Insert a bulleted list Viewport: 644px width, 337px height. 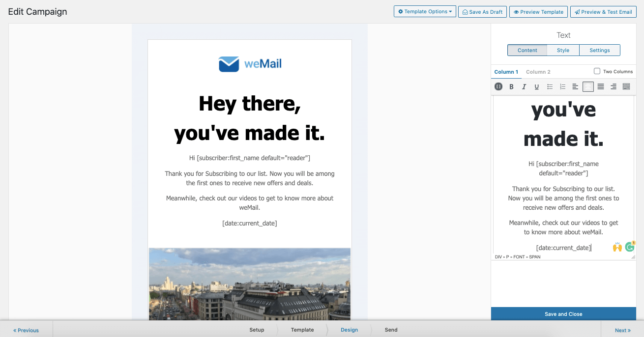(550, 86)
